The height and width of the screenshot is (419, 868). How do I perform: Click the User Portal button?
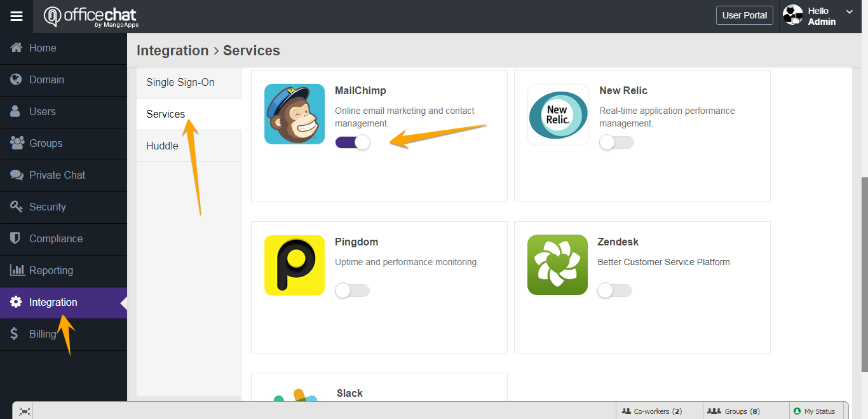(x=745, y=15)
